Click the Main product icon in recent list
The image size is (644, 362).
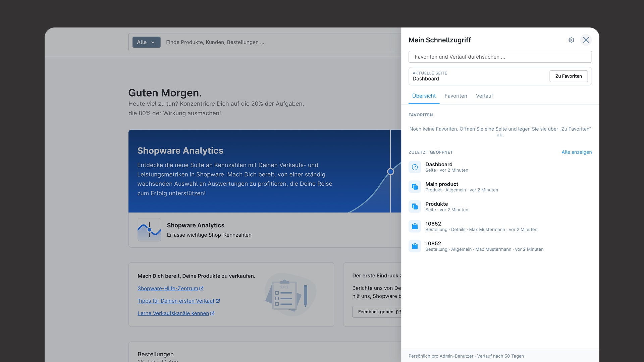415,187
